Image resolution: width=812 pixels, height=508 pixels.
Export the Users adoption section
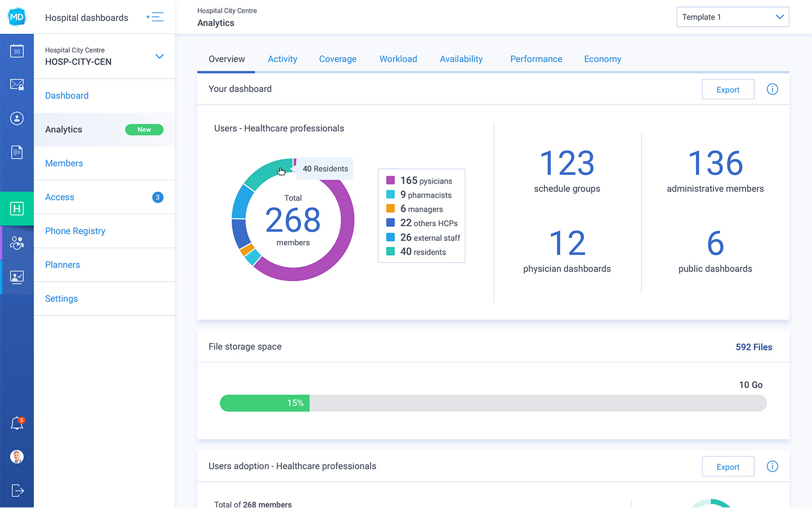point(728,467)
